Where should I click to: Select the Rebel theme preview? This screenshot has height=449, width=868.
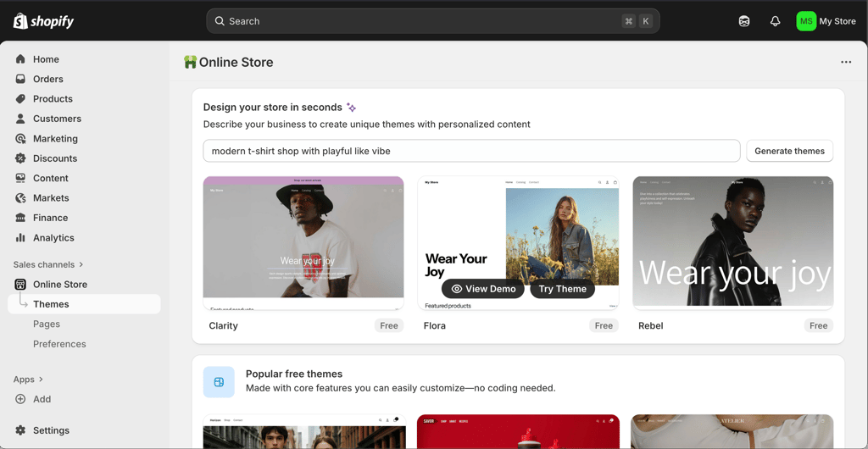click(733, 243)
